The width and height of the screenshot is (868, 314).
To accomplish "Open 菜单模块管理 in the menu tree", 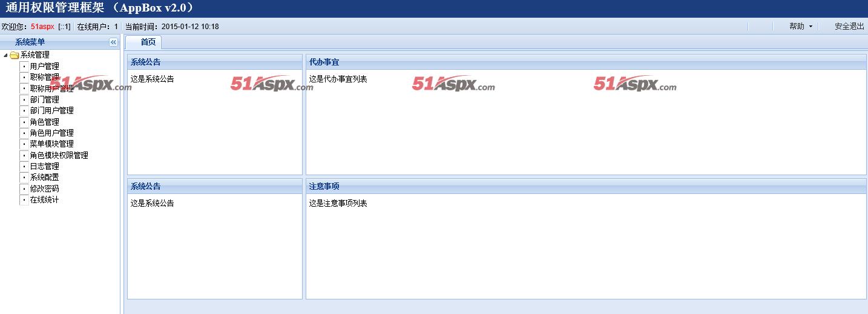I will point(52,144).
